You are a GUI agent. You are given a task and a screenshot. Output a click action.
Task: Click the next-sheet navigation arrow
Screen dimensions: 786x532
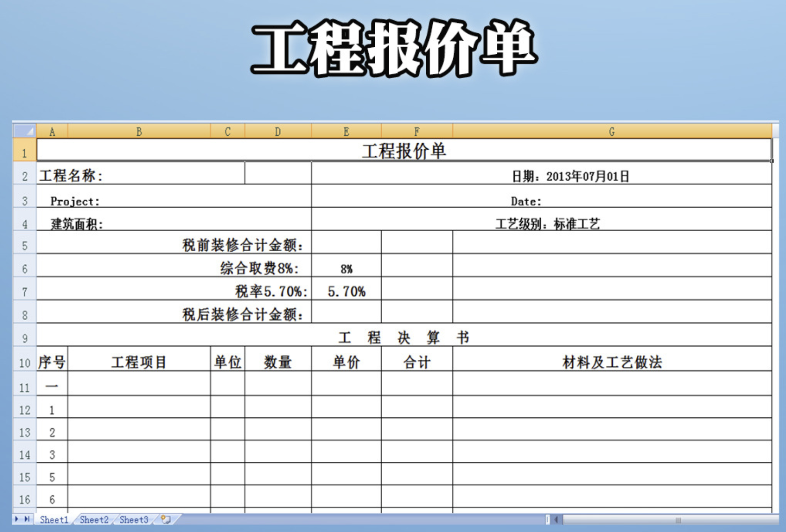pyautogui.click(x=18, y=520)
